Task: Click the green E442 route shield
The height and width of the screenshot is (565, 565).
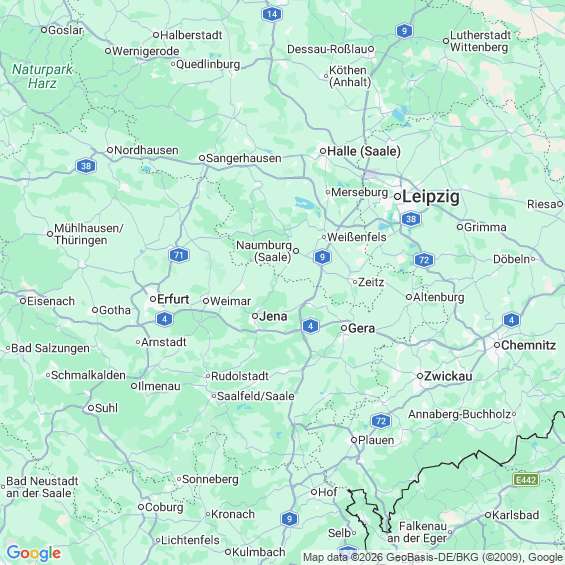Action: coord(526,480)
